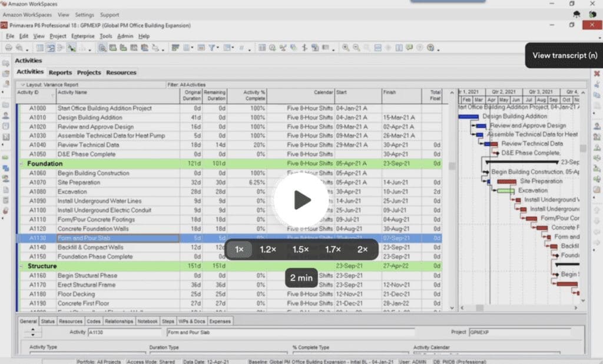Click the Group and Sort toolbar icon
Image resolution: width=603 pixels, height=364 pixels.
coord(227,48)
